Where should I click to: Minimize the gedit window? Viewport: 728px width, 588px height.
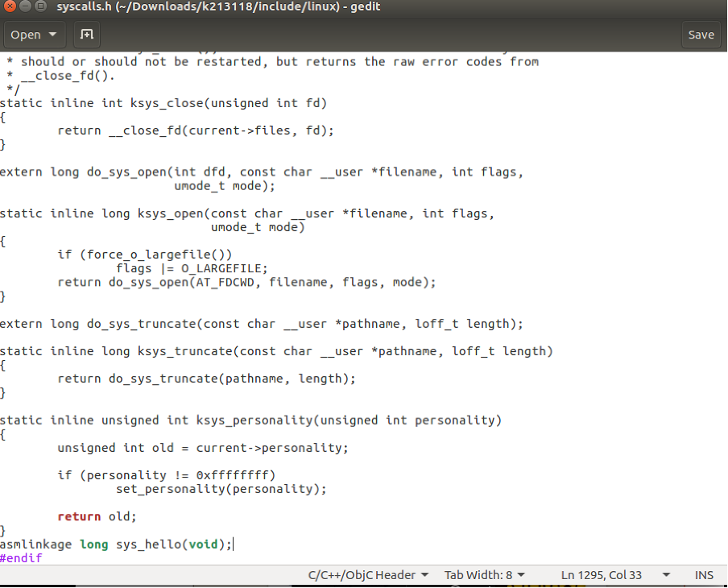[26, 6]
